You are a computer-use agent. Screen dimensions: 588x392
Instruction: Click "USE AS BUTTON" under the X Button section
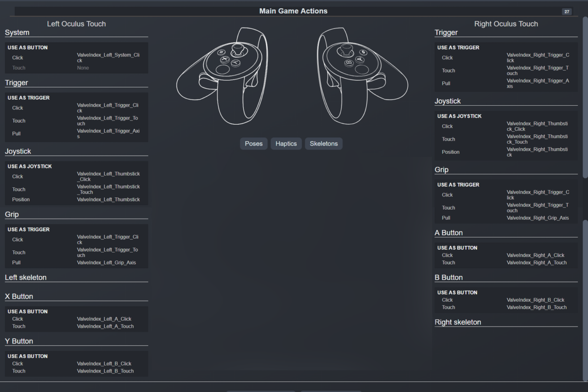(x=27, y=312)
